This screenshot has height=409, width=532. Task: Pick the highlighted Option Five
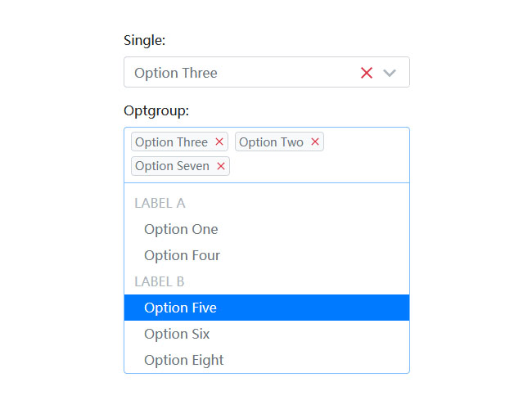(180, 308)
